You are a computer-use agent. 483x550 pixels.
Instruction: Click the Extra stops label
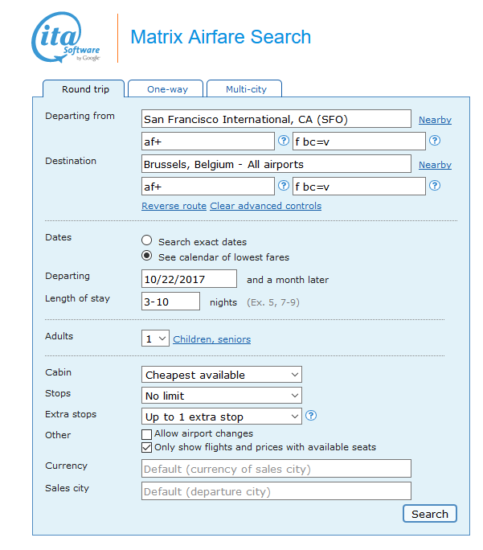coord(71,414)
